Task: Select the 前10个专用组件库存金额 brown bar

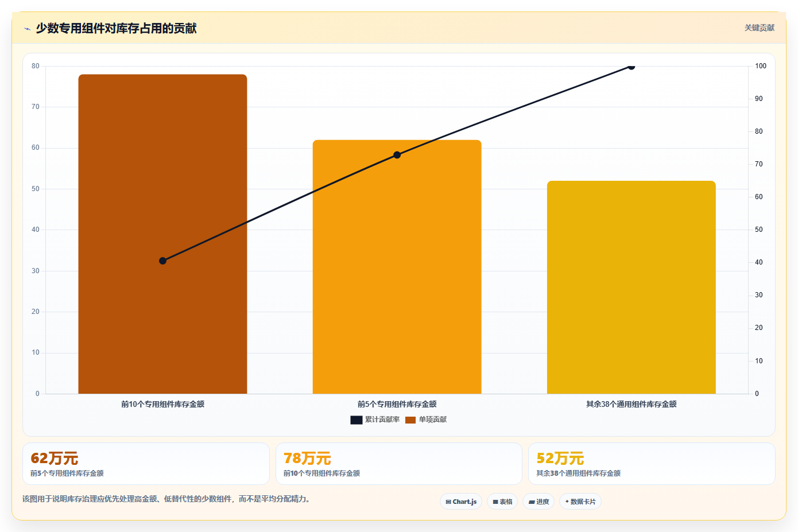Action: (162, 234)
